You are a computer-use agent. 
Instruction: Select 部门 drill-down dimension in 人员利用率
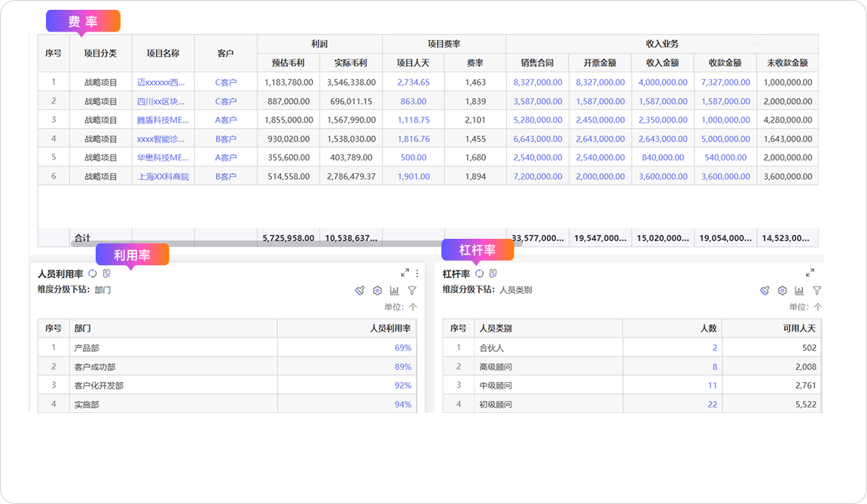click(x=102, y=290)
